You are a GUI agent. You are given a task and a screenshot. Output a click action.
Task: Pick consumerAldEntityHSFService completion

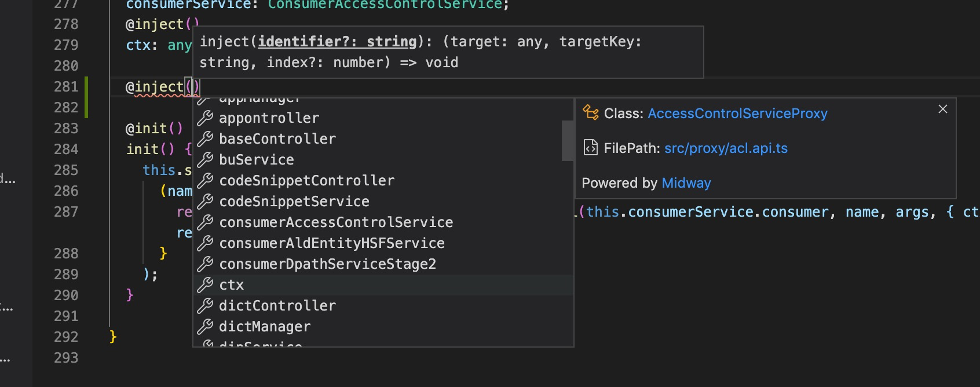332,243
